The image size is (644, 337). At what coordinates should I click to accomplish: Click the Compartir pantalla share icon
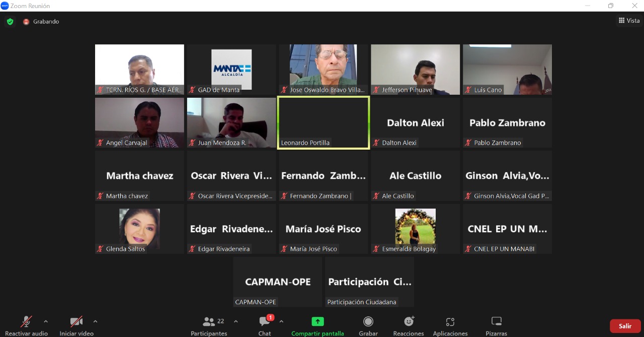(317, 322)
